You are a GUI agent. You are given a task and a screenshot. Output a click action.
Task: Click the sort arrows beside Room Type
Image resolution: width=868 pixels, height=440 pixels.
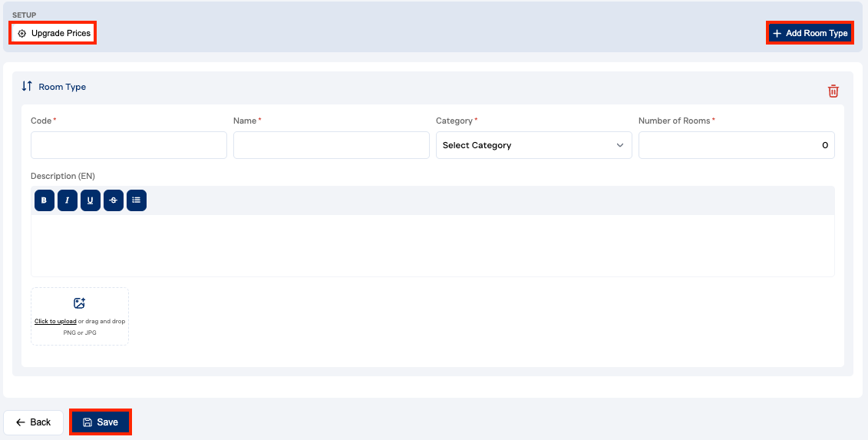click(27, 87)
